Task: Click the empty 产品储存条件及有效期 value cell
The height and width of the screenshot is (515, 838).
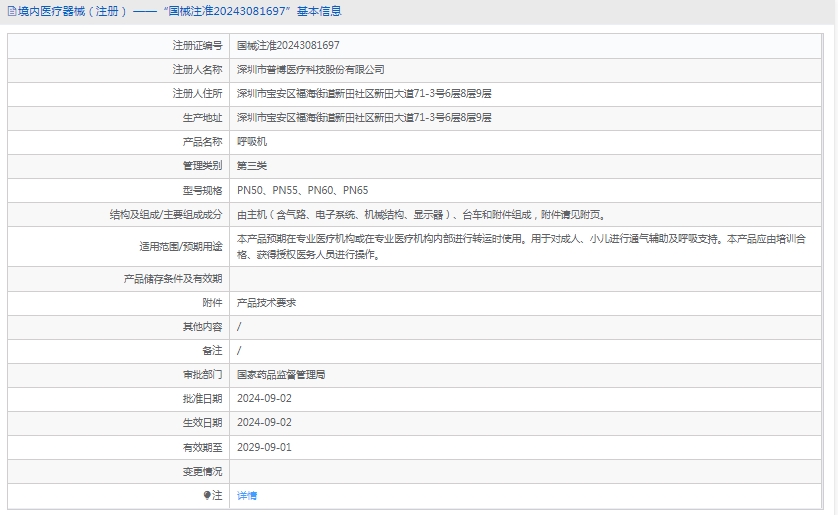Action: (x=530, y=279)
